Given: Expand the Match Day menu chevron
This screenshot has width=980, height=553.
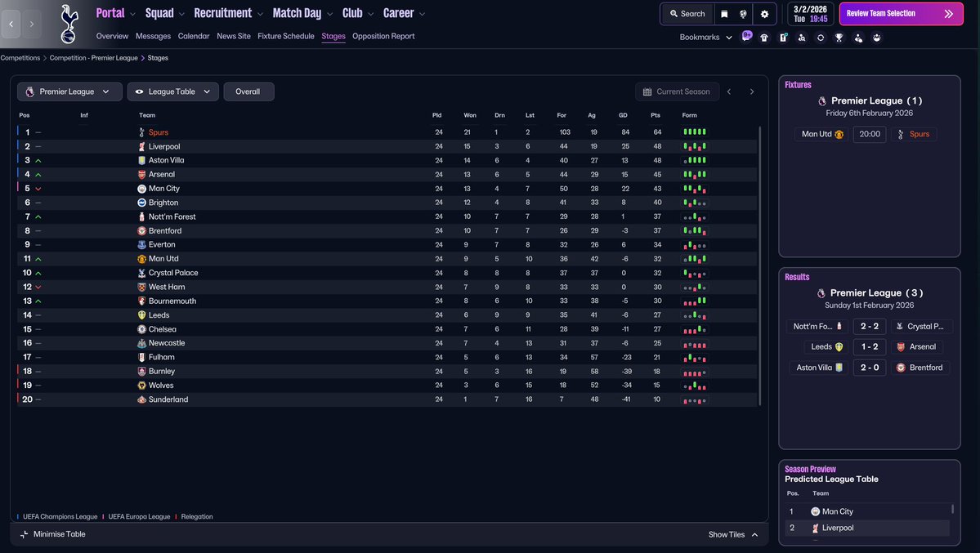Looking at the screenshot, I should coord(329,15).
